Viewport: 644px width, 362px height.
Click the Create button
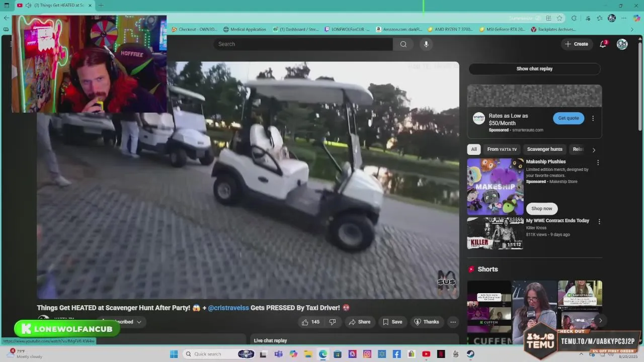coord(577,44)
